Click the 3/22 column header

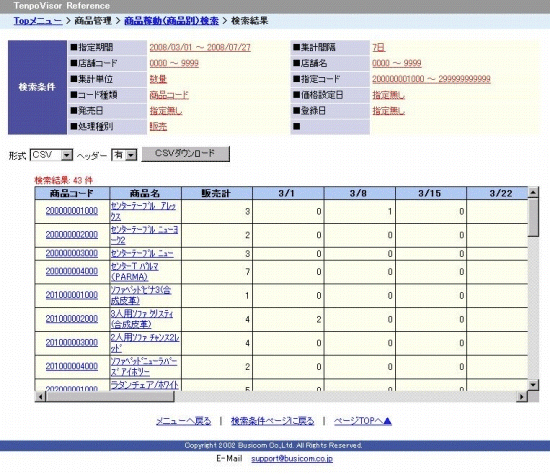click(497, 193)
